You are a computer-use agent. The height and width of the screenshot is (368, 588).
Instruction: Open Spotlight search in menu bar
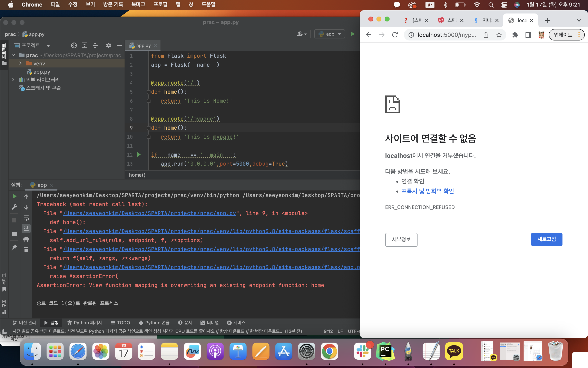click(x=491, y=5)
